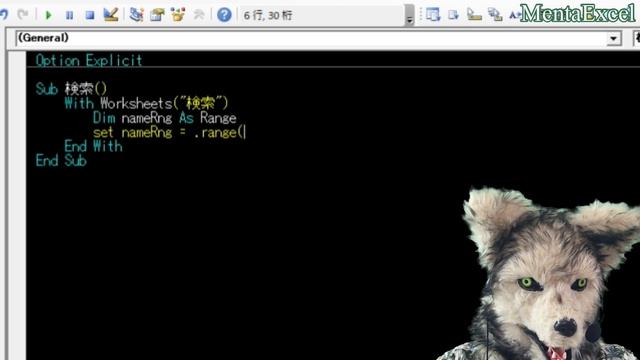Click the cursor position text "6 行, 30 桁"
Image resolution: width=640 pixels, height=360 pixels.
pos(268,16)
